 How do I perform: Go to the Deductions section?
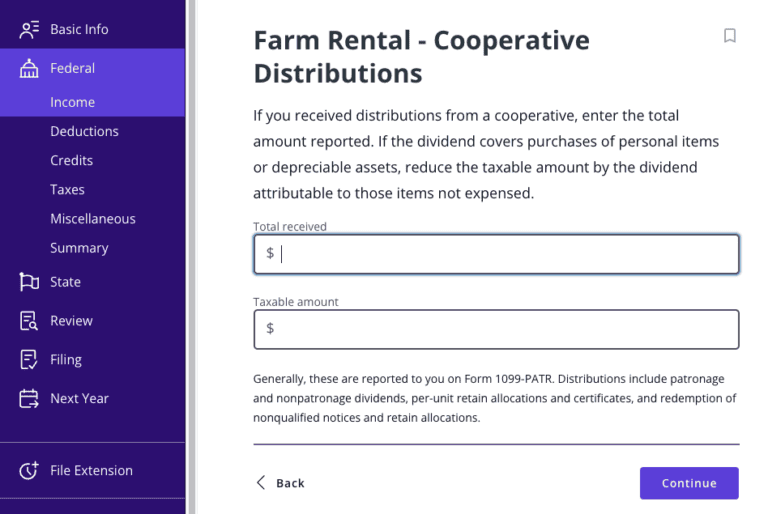coord(84,131)
